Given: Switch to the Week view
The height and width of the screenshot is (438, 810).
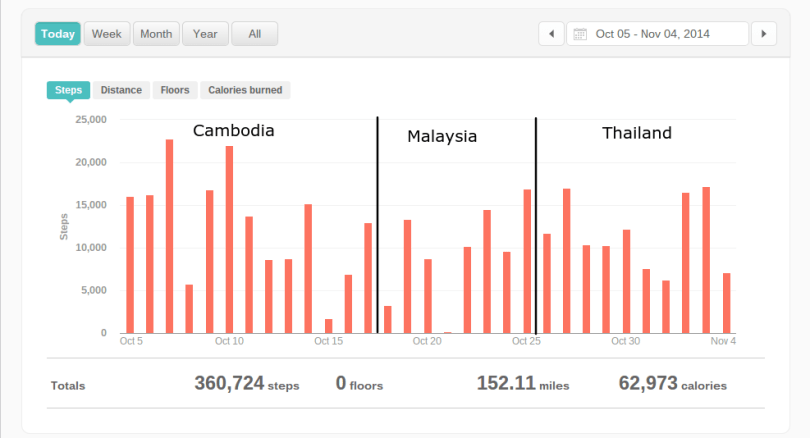Looking at the screenshot, I should 106,34.
